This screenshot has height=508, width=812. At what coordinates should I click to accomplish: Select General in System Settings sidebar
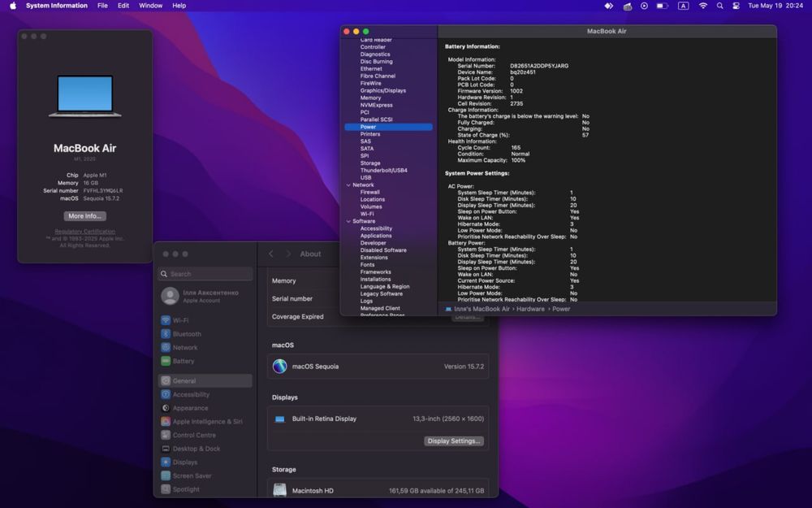click(205, 380)
